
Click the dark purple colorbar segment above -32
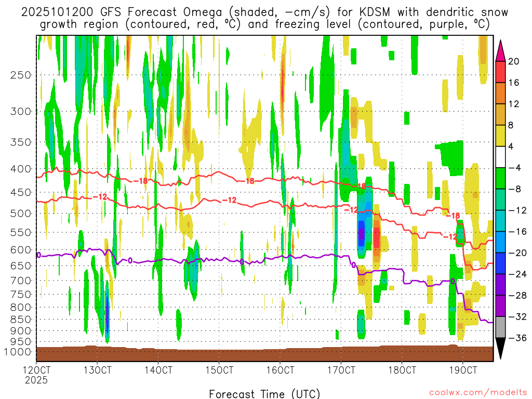[500, 306]
